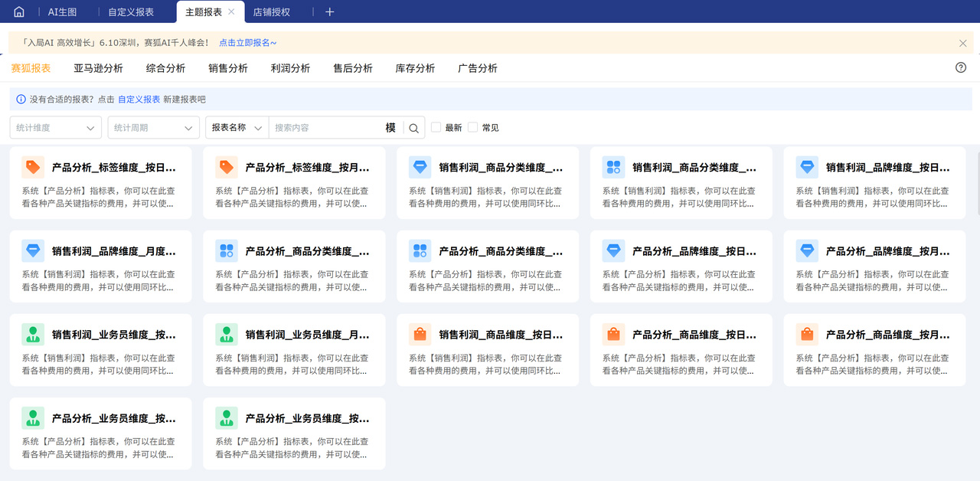Open the help question-mark icon
The height and width of the screenshot is (481, 980).
click(961, 67)
